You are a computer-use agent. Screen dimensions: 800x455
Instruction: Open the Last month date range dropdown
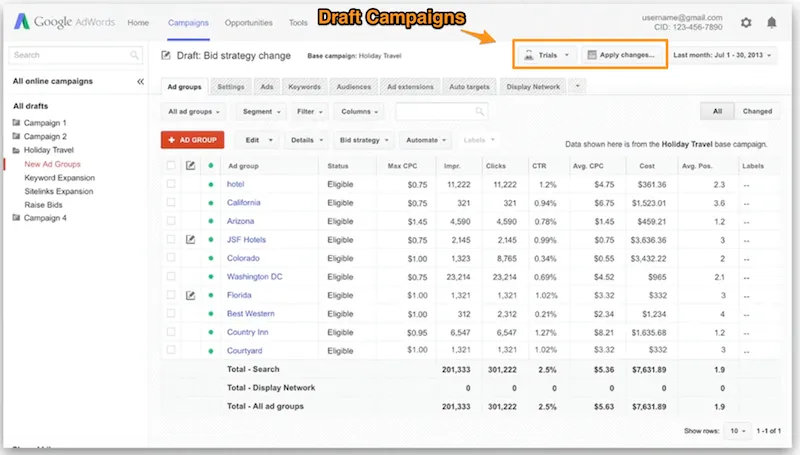[x=722, y=55]
